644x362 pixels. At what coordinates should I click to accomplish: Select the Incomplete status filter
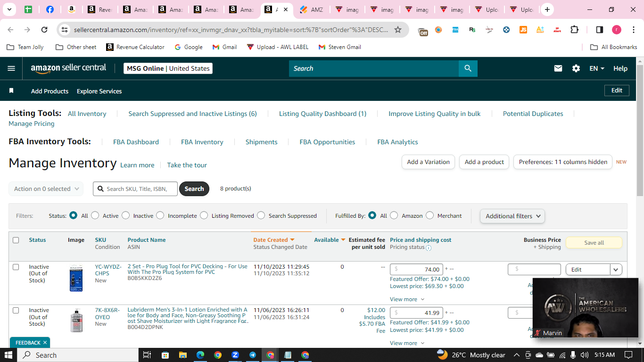click(160, 215)
